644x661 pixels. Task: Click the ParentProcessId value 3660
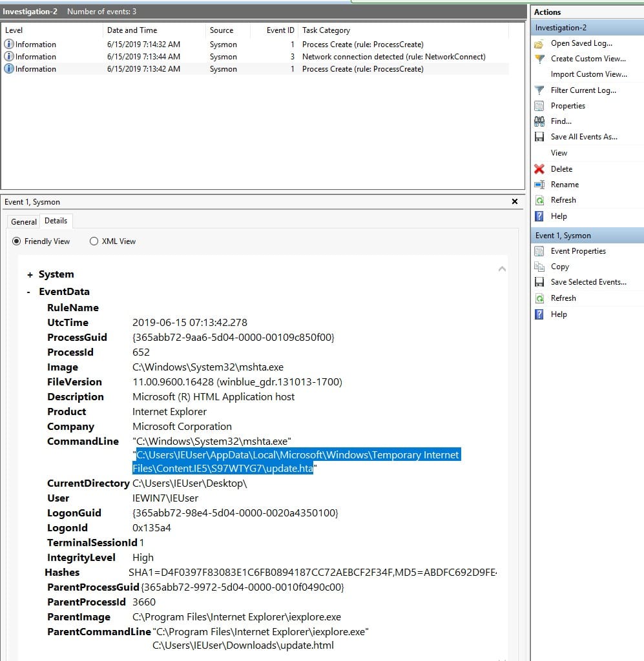[x=144, y=602]
